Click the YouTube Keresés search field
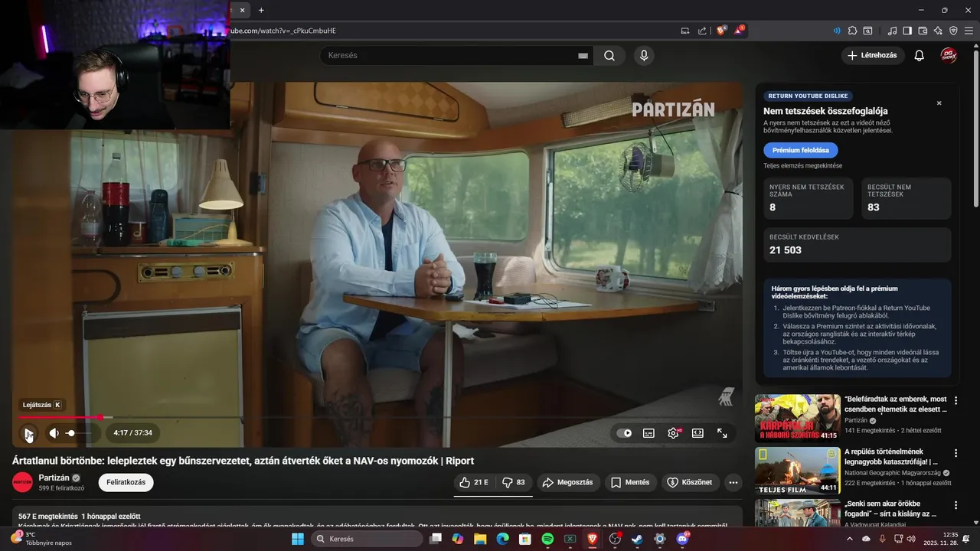This screenshot has height=551, width=980. pos(449,55)
